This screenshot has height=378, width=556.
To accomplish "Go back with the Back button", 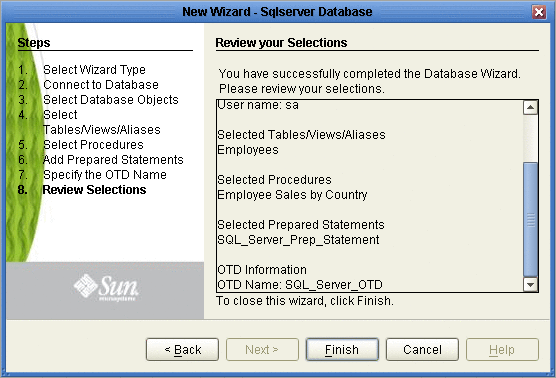I will tap(182, 350).
